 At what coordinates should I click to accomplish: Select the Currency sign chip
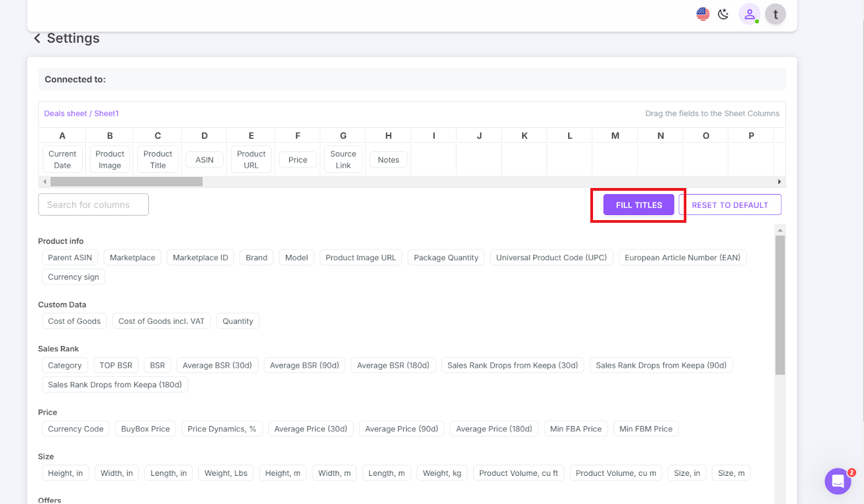[x=73, y=277]
